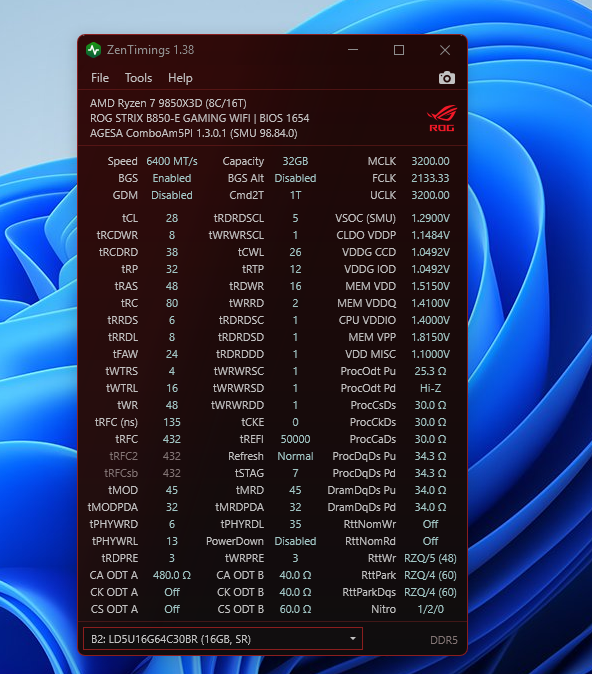Minimize the ZenTimings window
This screenshot has height=674, width=592.
point(353,50)
